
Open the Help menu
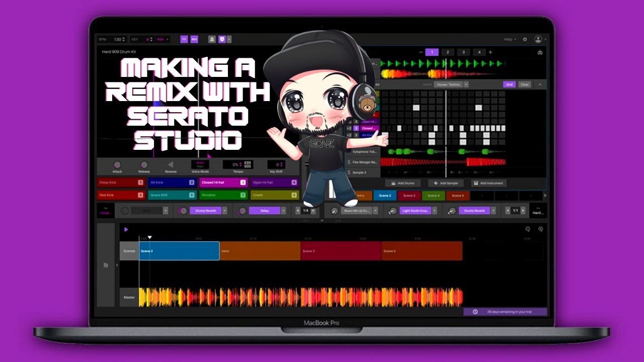pos(510,39)
